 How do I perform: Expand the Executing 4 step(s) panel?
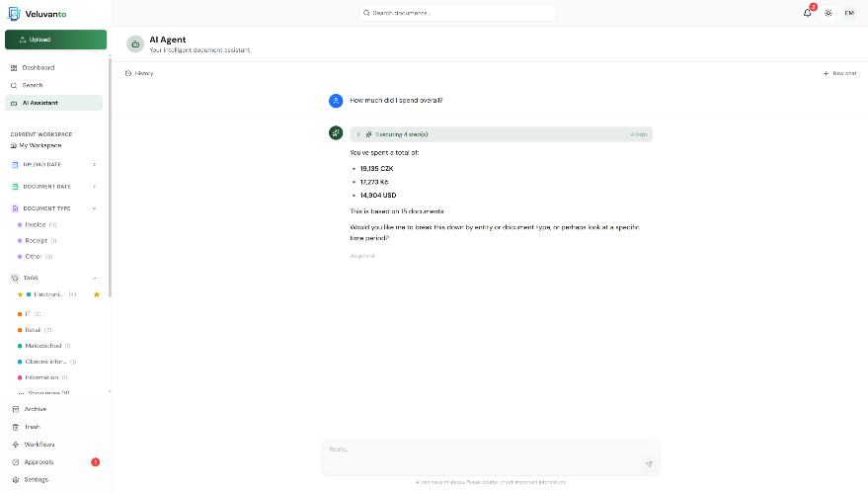(501, 134)
